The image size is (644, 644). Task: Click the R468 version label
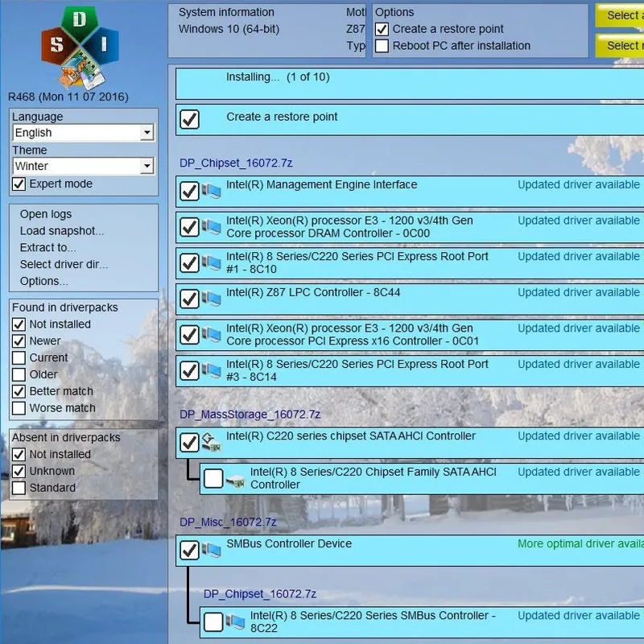tap(68, 97)
